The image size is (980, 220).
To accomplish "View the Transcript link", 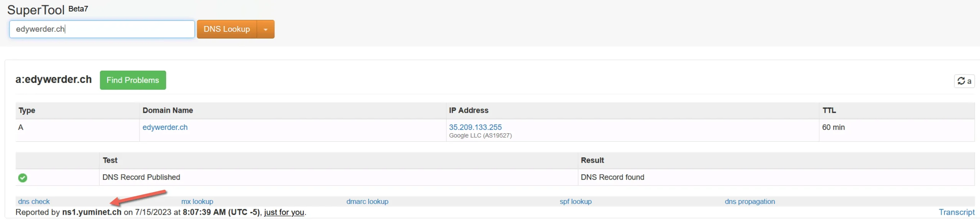I will (956, 212).
